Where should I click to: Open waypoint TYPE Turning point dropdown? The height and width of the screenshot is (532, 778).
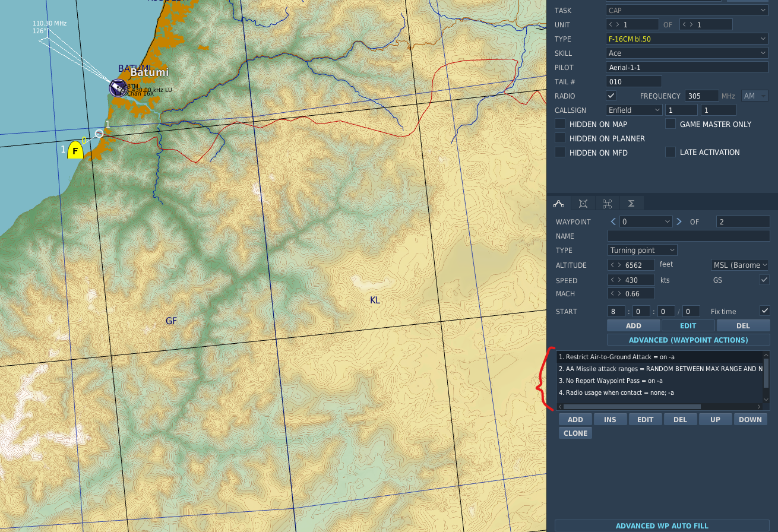coord(642,250)
